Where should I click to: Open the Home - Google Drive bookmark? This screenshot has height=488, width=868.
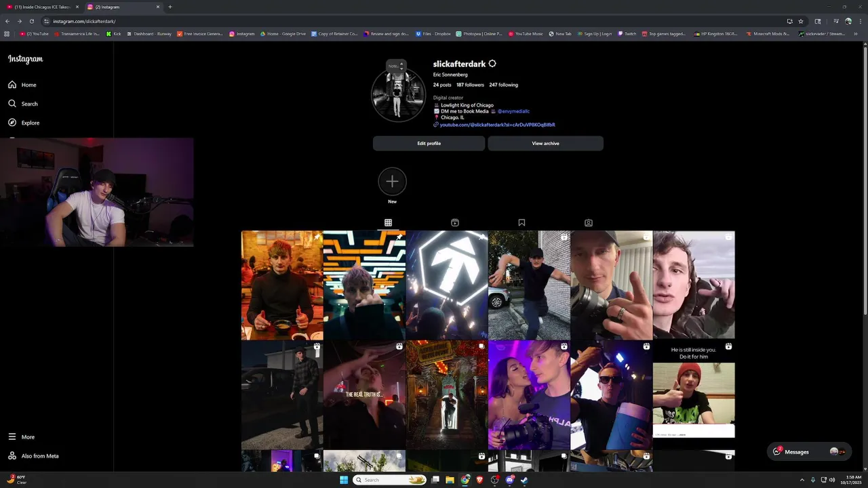click(282, 33)
